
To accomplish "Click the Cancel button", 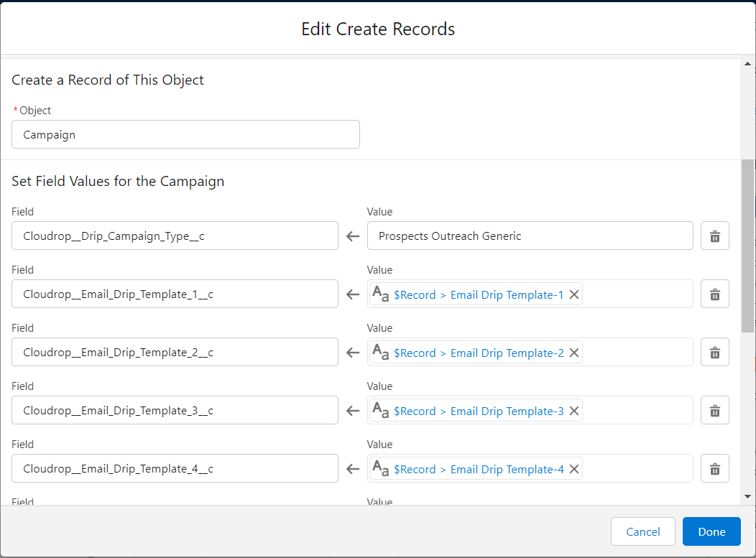I will tap(642, 531).
